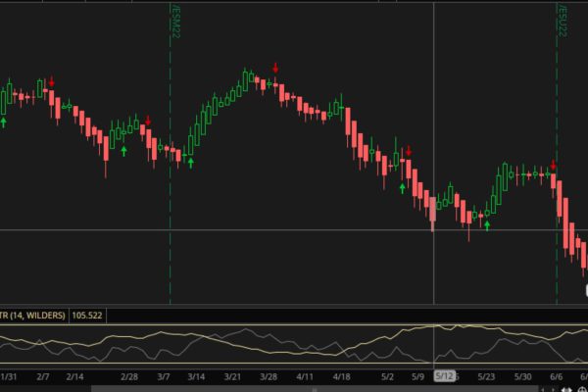Click the red sell arrow near 5/9
The width and height of the screenshot is (588, 392).
coord(409,151)
